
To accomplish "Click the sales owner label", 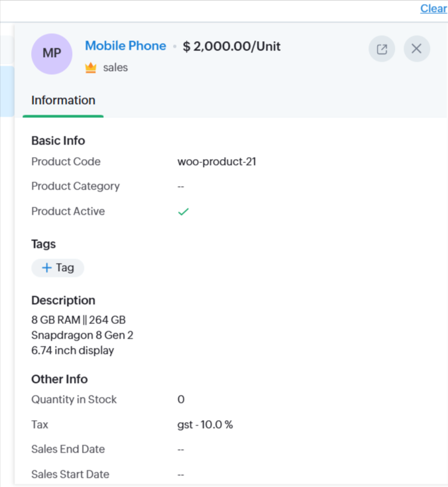I will click(115, 68).
